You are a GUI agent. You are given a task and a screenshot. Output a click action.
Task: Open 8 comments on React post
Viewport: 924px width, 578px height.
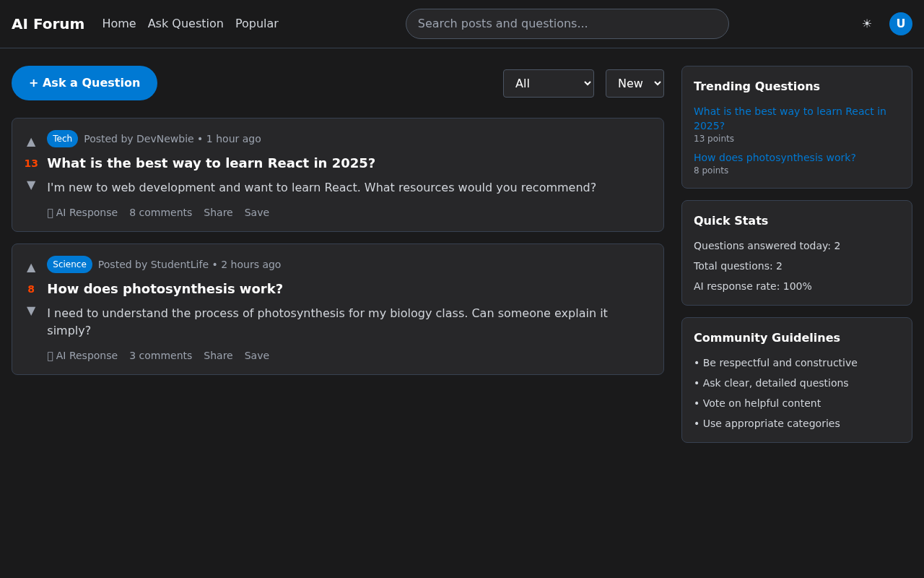pos(160,212)
